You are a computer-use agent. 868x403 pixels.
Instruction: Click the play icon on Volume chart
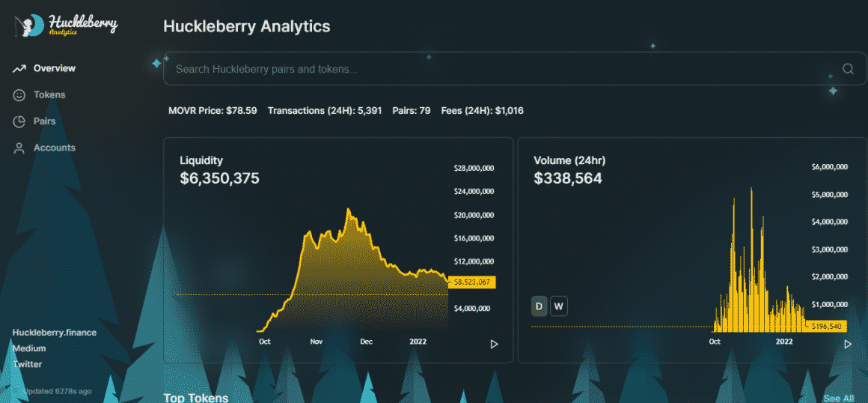848,345
